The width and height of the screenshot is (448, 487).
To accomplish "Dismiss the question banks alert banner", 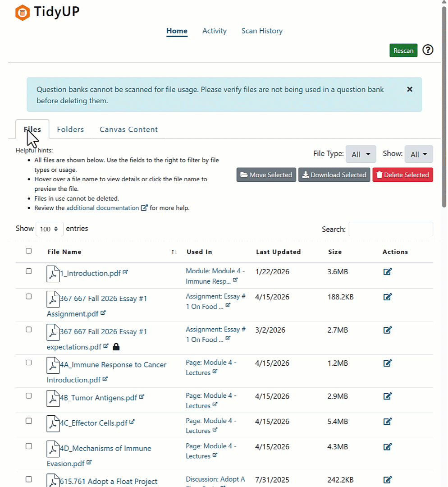I will pyautogui.click(x=410, y=89).
